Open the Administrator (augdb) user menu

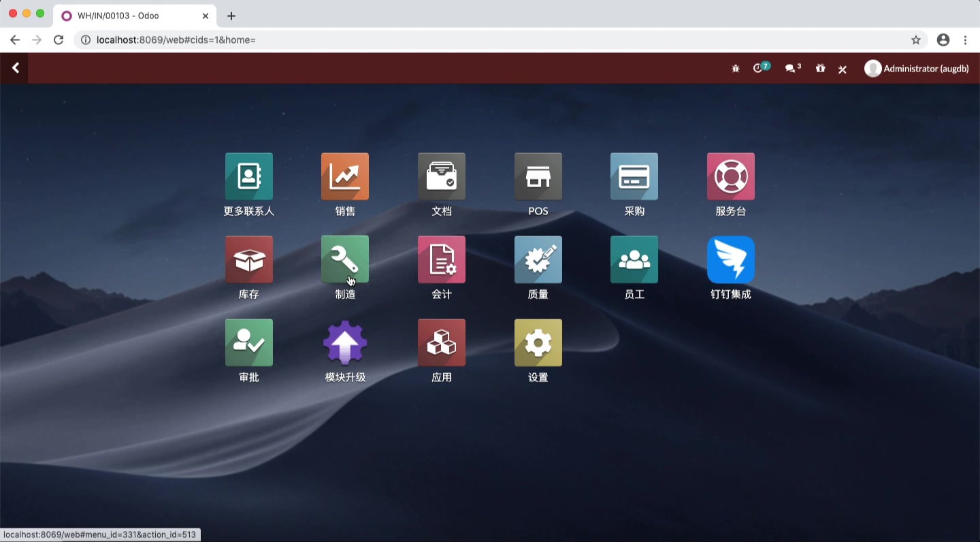coord(915,68)
